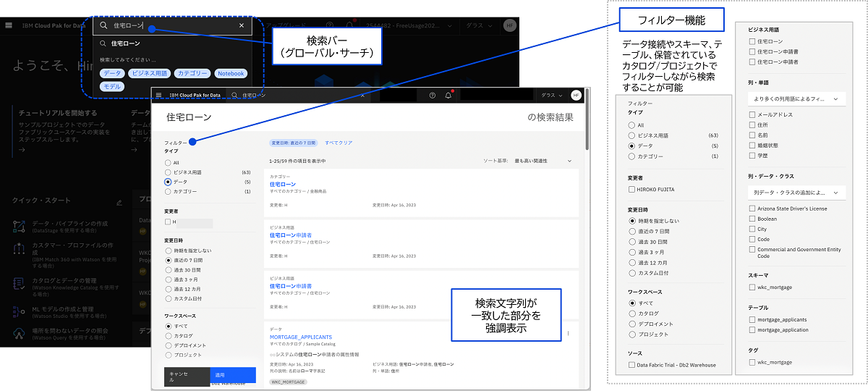868x391 pixels.
Task: Open the HF avatar in the dark home window
Action: click(510, 25)
